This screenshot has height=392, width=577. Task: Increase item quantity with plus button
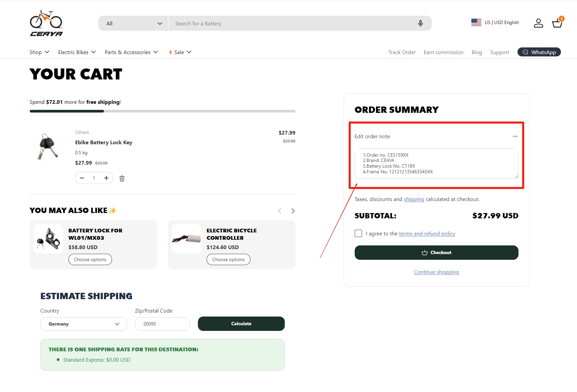[x=106, y=178]
